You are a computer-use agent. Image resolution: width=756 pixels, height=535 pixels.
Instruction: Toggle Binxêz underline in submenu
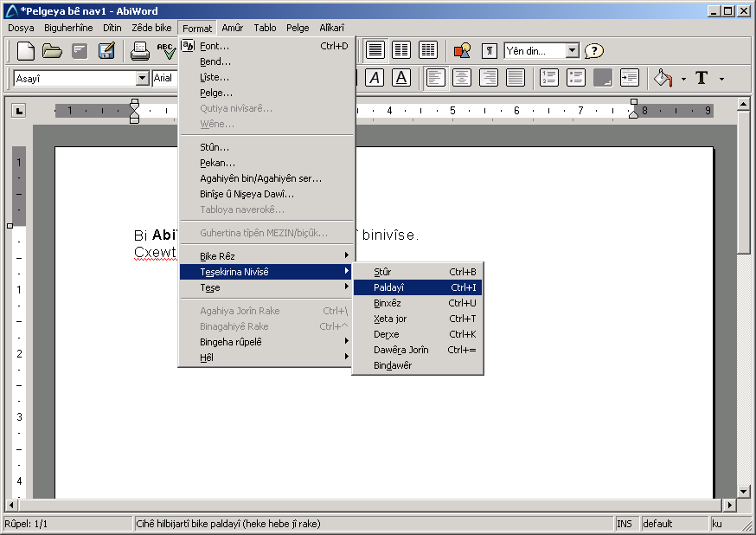(x=418, y=303)
